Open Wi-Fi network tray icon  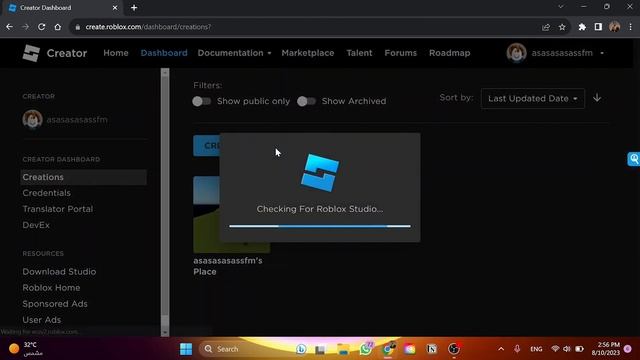point(555,349)
